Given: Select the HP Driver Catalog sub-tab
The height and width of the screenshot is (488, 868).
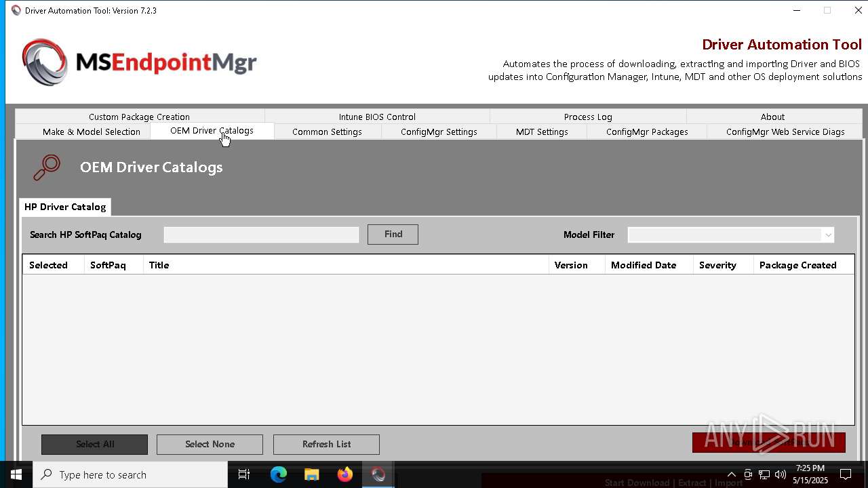Looking at the screenshot, I should (65, 207).
